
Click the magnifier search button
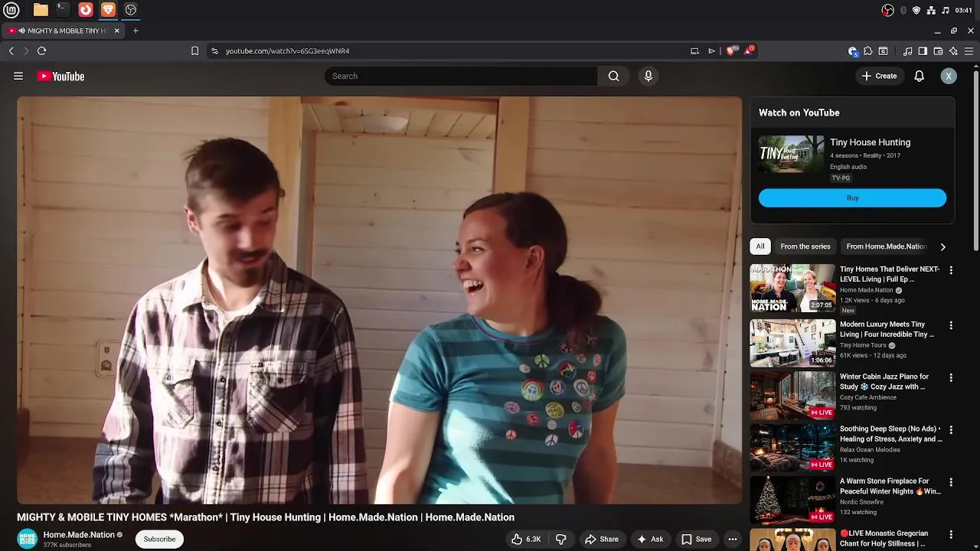(613, 76)
